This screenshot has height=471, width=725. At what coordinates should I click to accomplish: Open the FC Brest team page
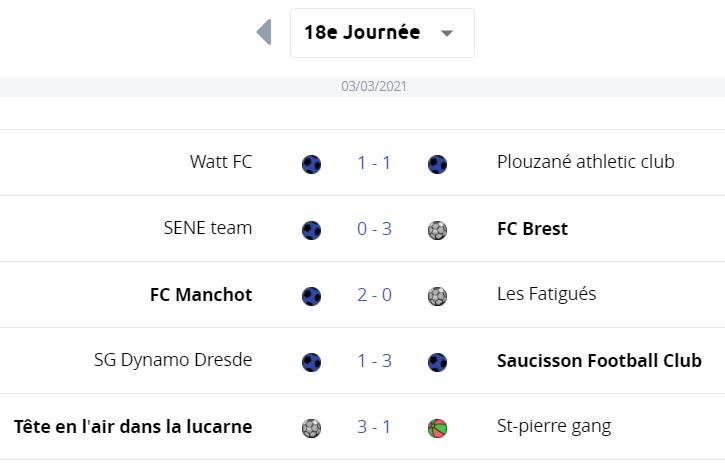532,229
